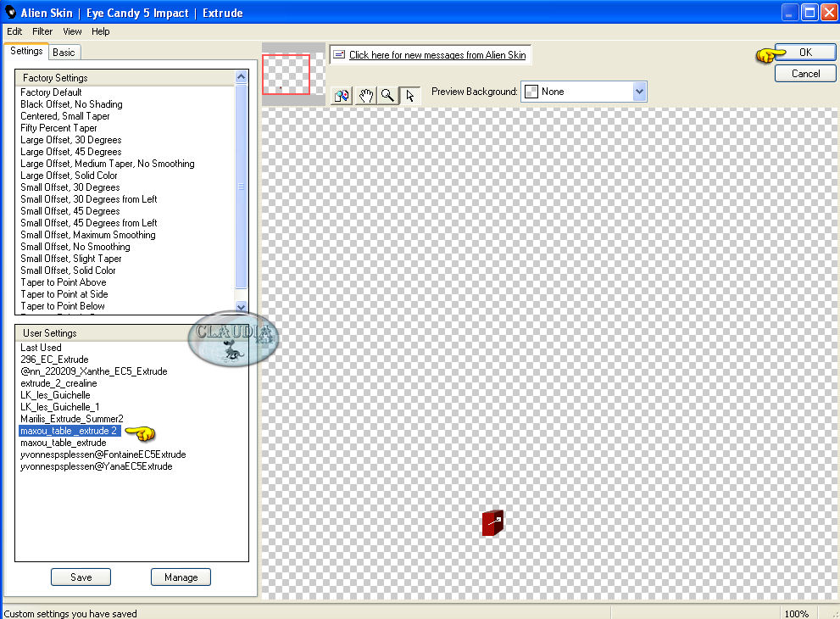840x619 pixels.
Task: Select Small Offset, 45 Degrees preset
Action: click(70, 211)
